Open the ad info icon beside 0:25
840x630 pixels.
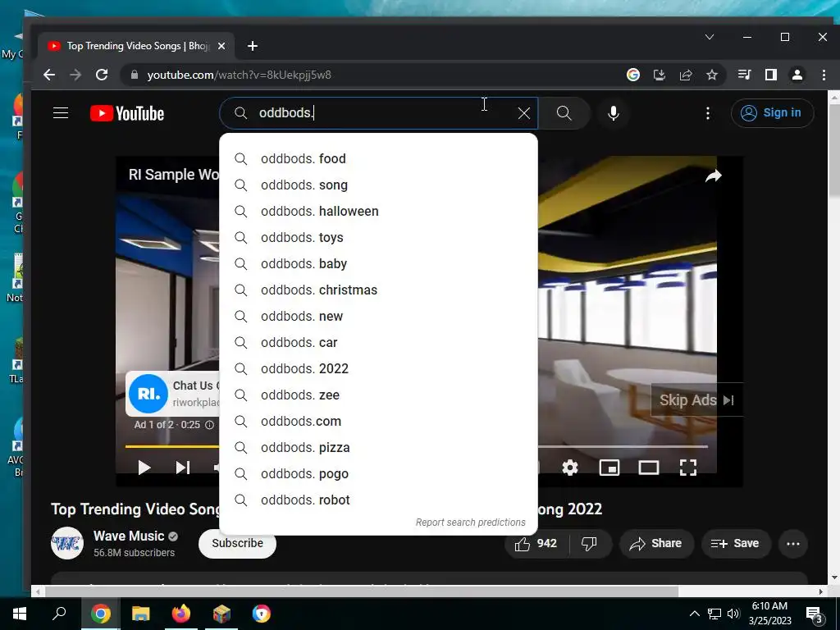210,425
